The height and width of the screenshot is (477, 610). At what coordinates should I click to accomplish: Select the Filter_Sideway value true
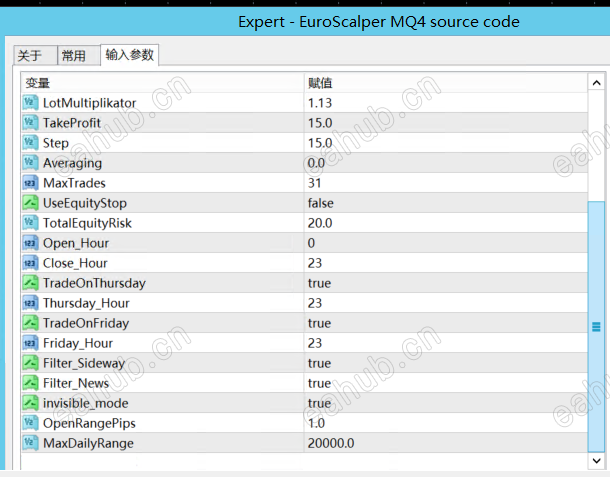pyautogui.click(x=319, y=363)
